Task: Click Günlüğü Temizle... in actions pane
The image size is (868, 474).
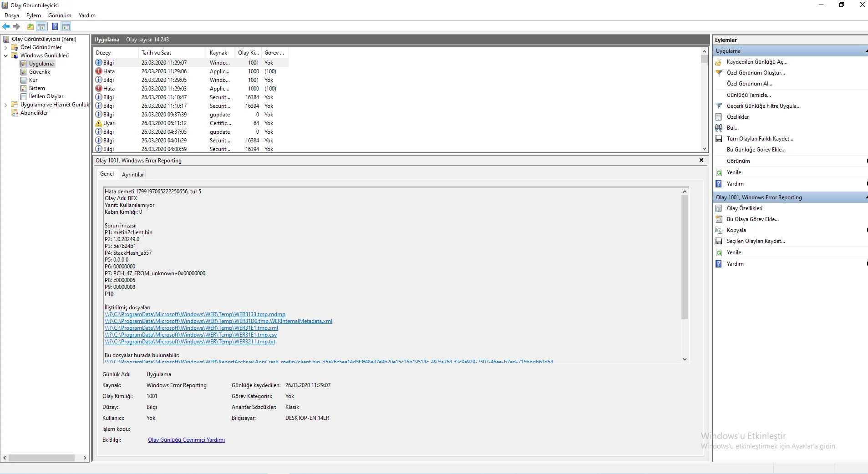Action: point(749,95)
